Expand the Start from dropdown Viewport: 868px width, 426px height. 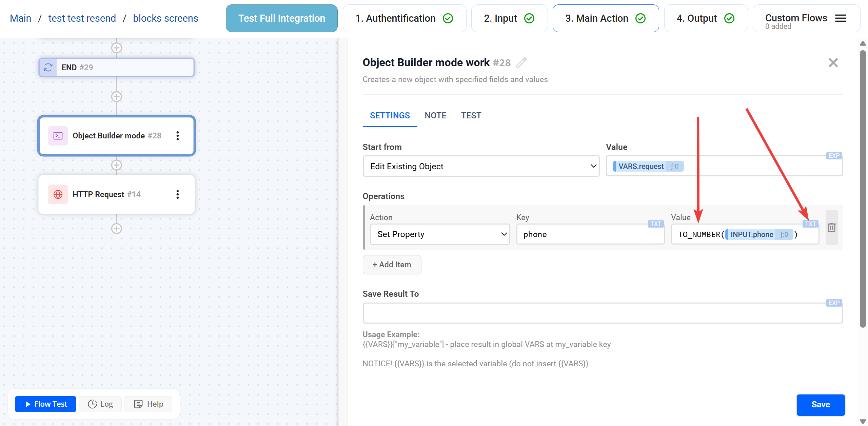tap(481, 166)
